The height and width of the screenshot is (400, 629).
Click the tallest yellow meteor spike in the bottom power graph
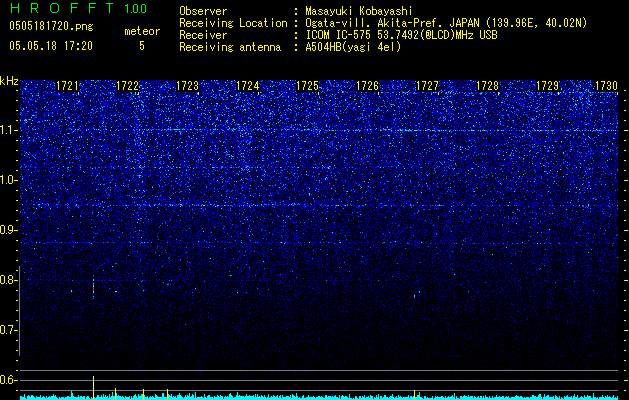(x=93, y=388)
